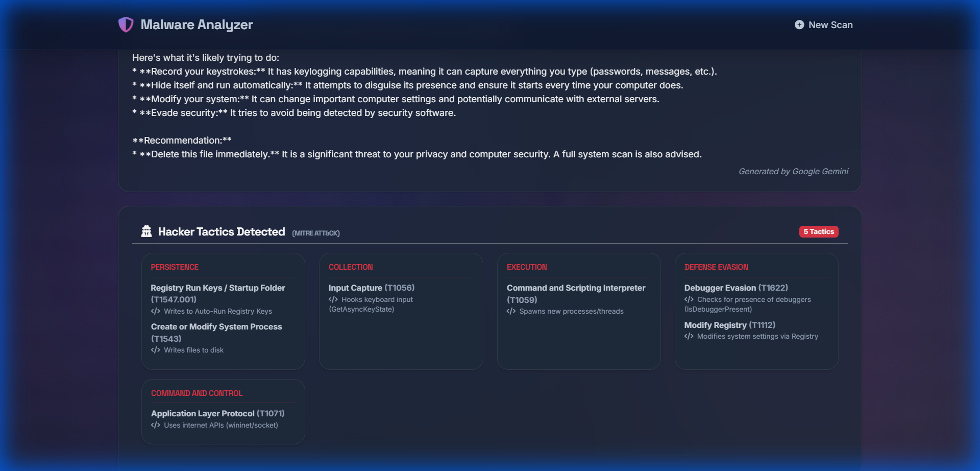Click the Malware Analyzer shield logo icon
Viewport: 980px width, 471px height.
126,25
